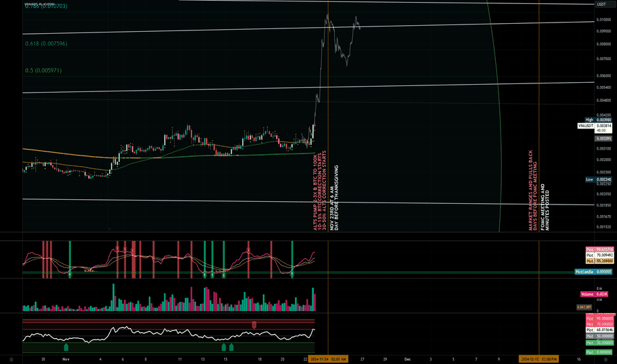Click the pink Volume 6.02M label
The width and height of the screenshot is (617, 364).
coord(594,294)
